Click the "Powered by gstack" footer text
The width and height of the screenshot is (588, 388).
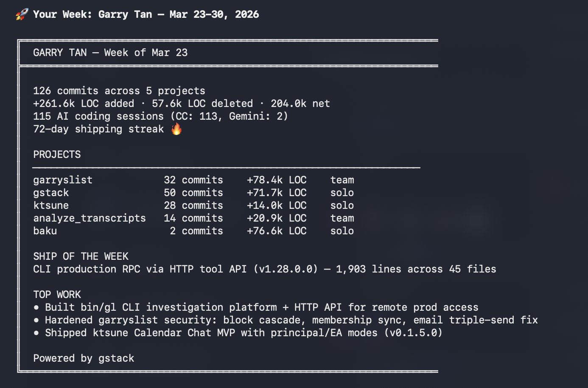[x=84, y=358]
